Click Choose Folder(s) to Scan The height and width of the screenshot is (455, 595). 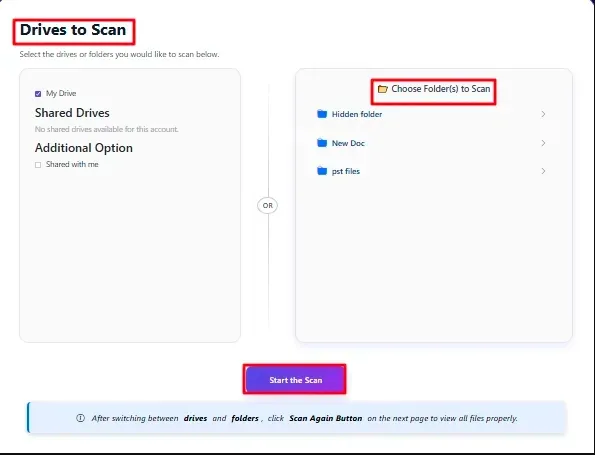[434, 89]
